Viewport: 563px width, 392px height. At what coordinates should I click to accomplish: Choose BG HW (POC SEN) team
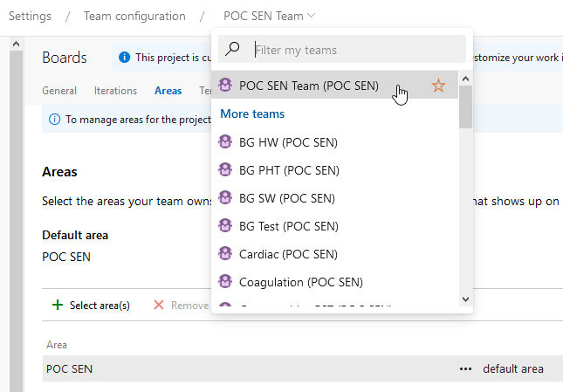pyautogui.click(x=334, y=142)
